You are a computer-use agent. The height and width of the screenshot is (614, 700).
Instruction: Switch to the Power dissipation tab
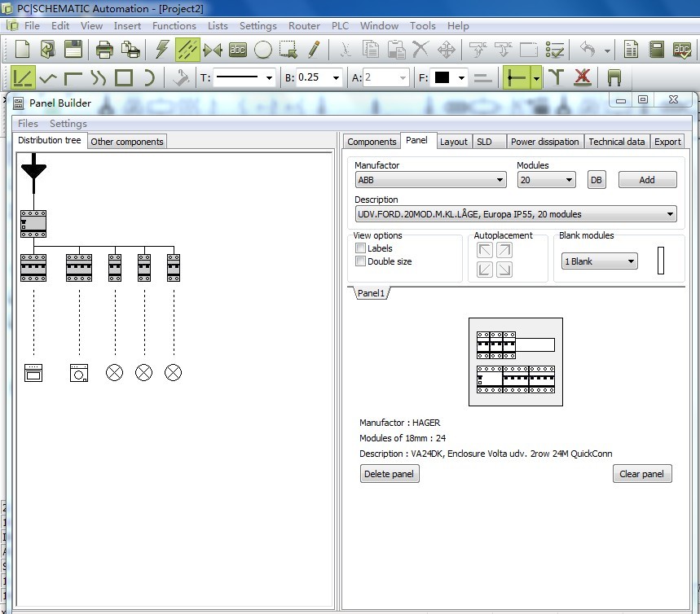click(544, 142)
